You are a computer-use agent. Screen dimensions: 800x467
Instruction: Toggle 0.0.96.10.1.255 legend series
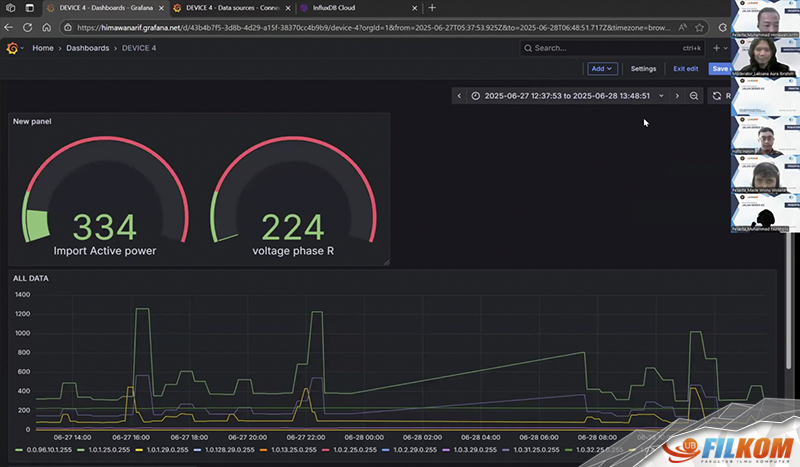(44, 450)
